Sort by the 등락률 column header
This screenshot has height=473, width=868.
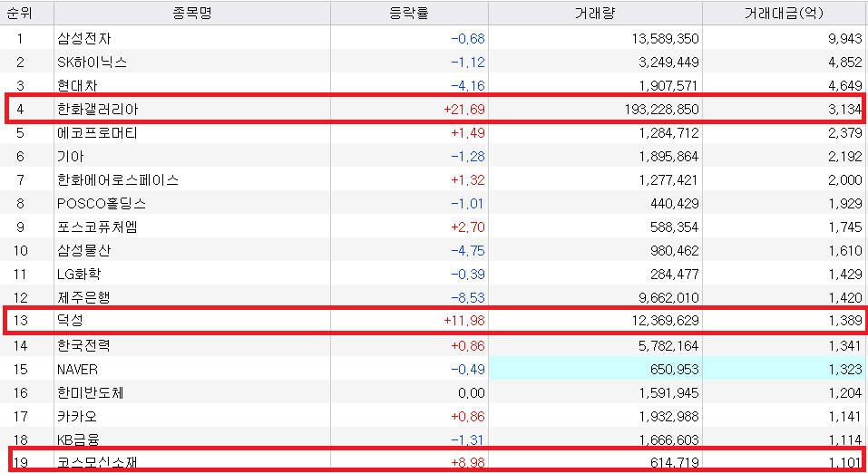click(x=409, y=13)
